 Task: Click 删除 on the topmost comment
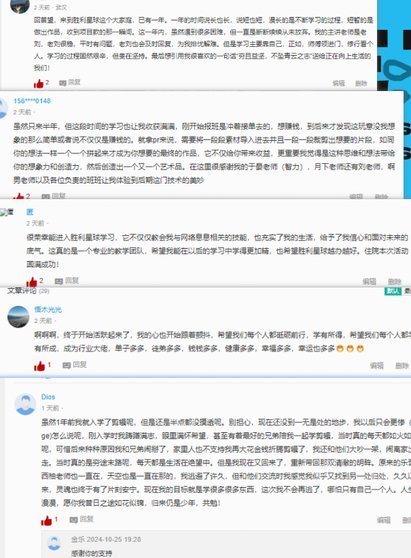point(361,83)
